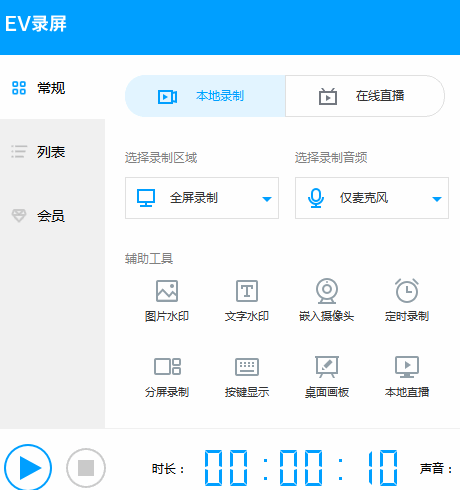Open the 文字水印 text watermark tool

point(247,301)
